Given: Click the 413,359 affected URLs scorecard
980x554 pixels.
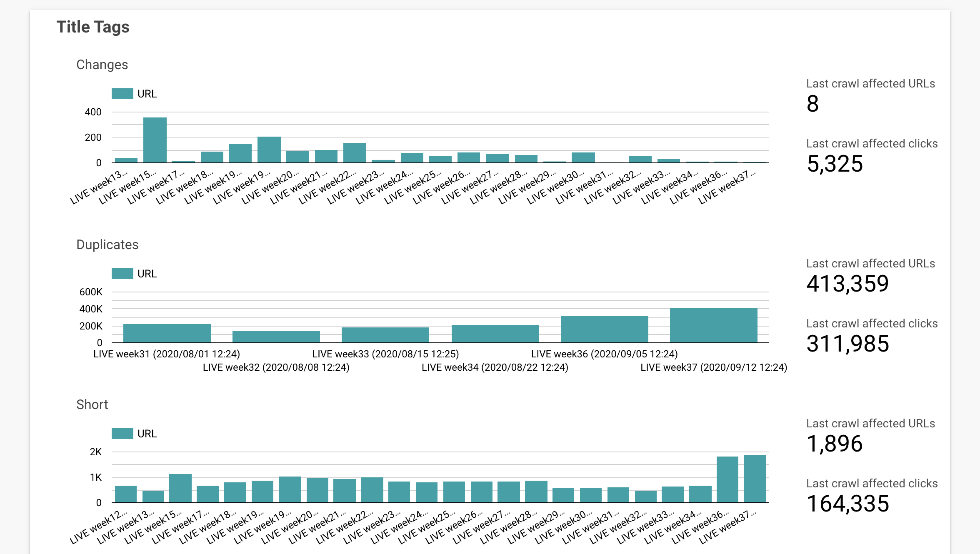Looking at the screenshot, I should [x=870, y=276].
